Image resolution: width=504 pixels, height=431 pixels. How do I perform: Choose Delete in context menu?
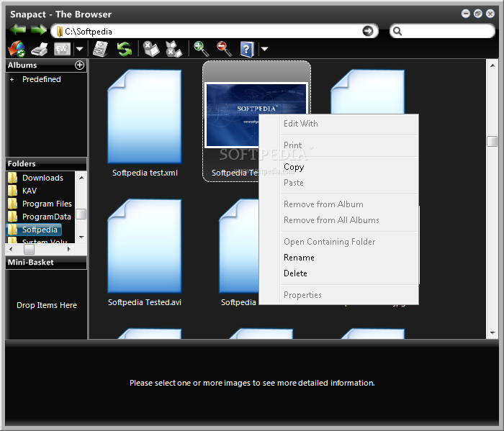pos(339,273)
